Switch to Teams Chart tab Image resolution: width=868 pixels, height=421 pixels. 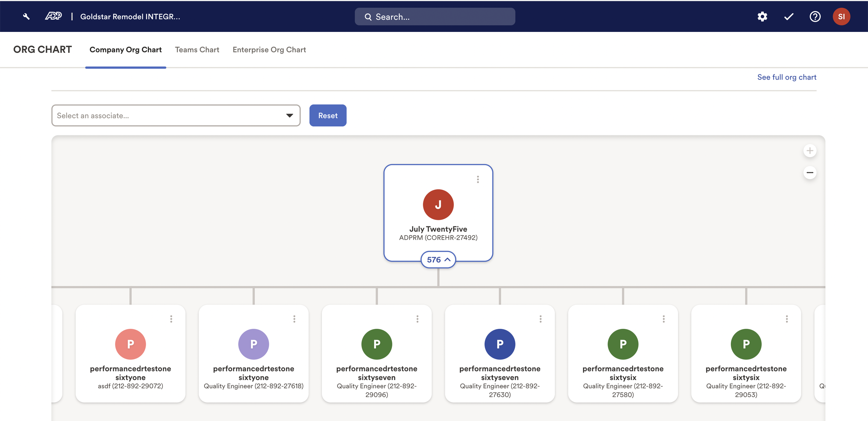197,50
